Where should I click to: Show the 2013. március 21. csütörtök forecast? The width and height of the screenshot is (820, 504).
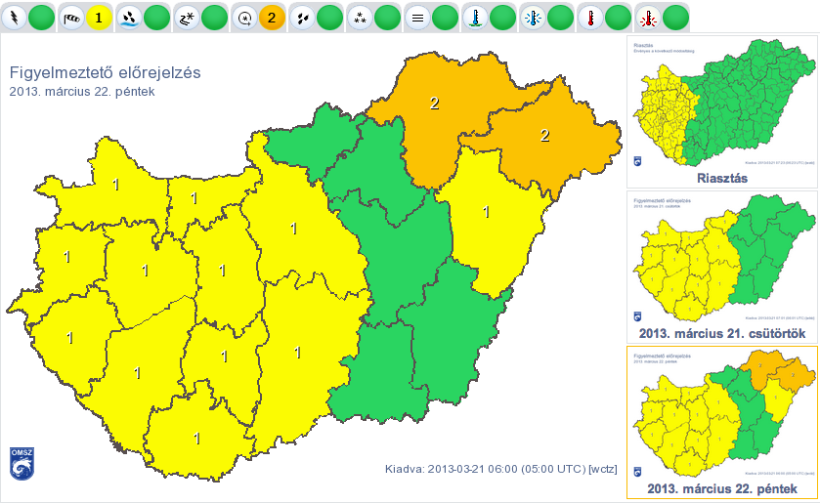pyautogui.click(x=721, y=259)
